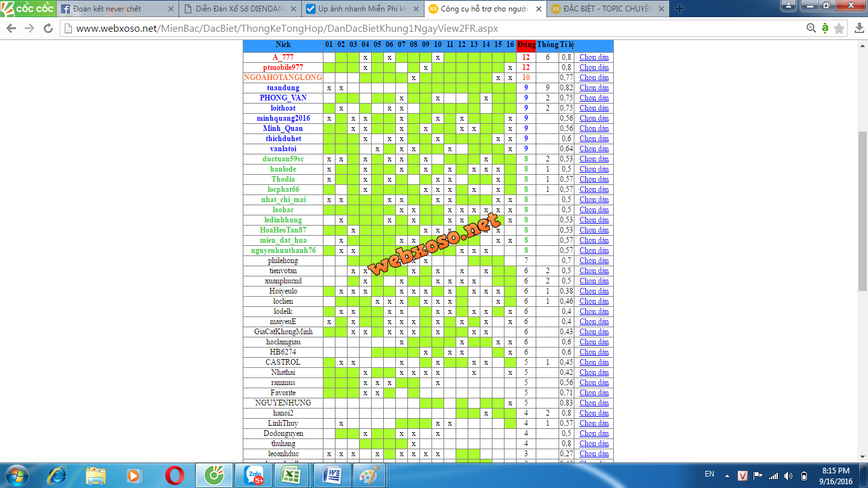The height and width of the screenshot is (488, 868).
Task: Open the zoom magnifier icon in address bar
Action: click(811, 29)
